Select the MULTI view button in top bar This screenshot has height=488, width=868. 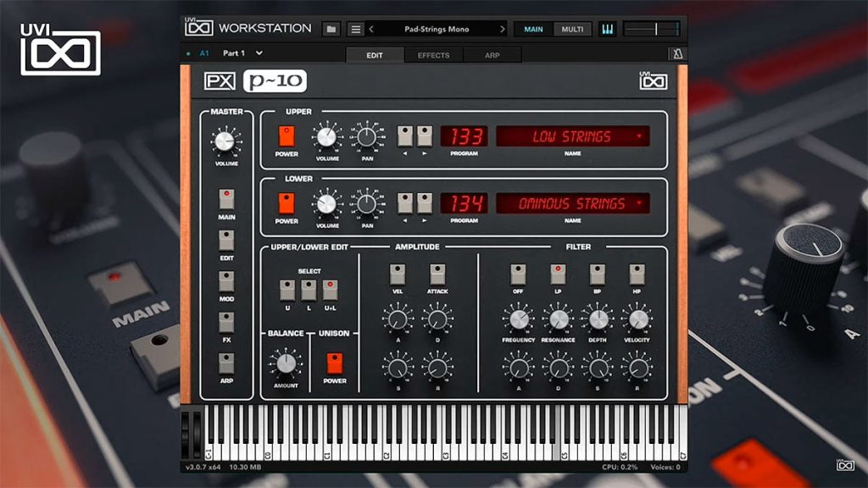572,30
